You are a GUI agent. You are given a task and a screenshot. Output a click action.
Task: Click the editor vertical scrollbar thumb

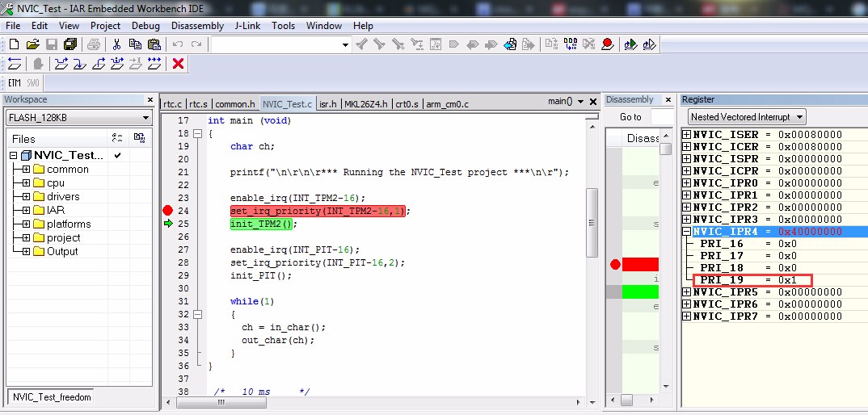pos(592,223)
